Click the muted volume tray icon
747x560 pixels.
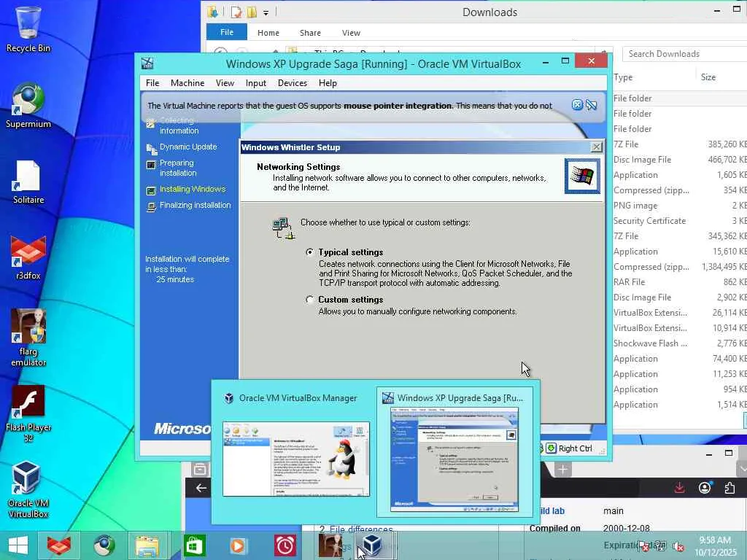(678, 546)
